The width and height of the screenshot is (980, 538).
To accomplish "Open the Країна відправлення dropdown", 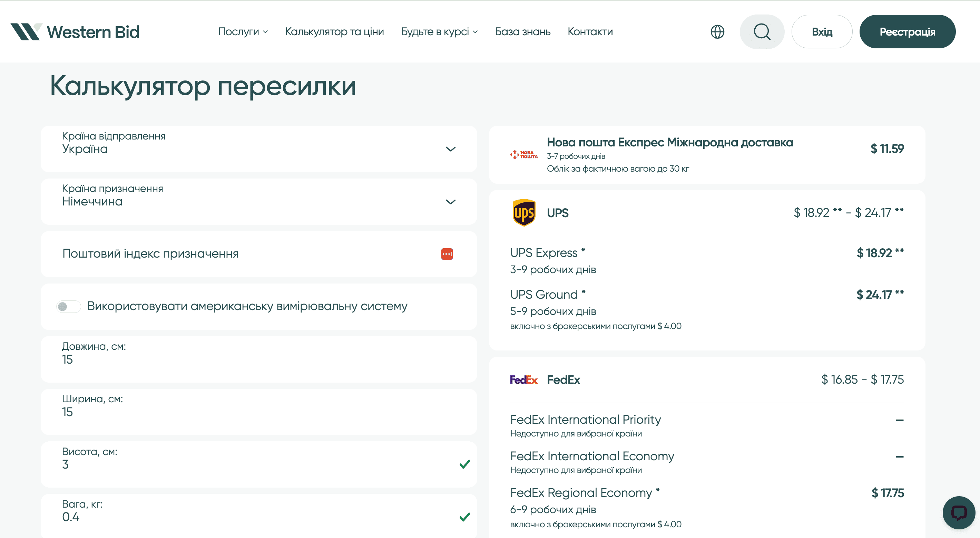I will coord(450,149).
